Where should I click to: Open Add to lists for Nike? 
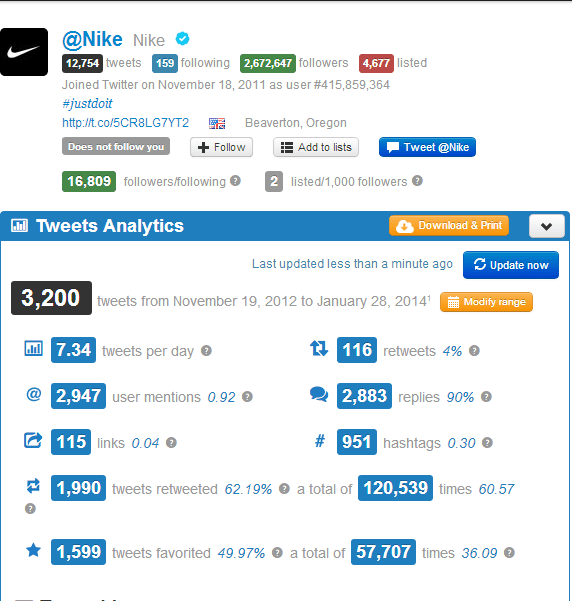pos(316,147)
